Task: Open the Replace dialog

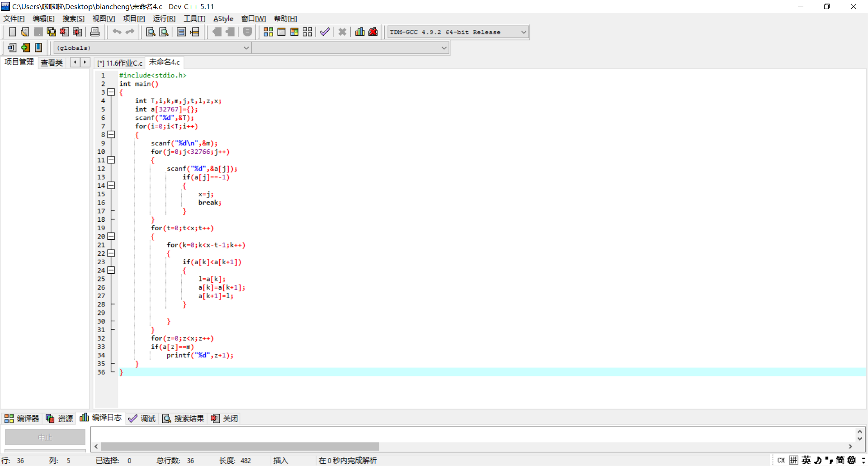Action: 164,32
